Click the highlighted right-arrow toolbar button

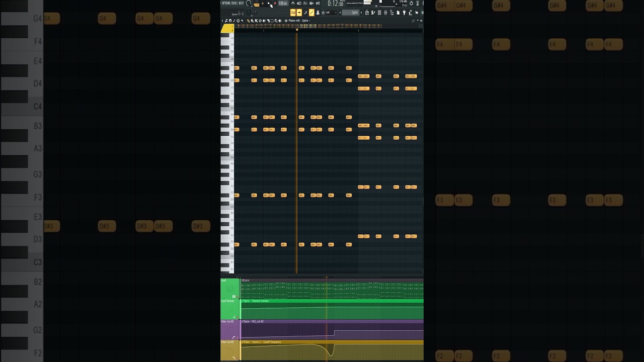tap(299, 13)
